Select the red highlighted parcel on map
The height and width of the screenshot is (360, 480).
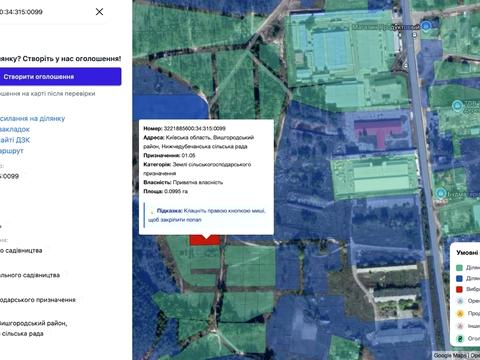pyautogui.click(x=204, y=241)
